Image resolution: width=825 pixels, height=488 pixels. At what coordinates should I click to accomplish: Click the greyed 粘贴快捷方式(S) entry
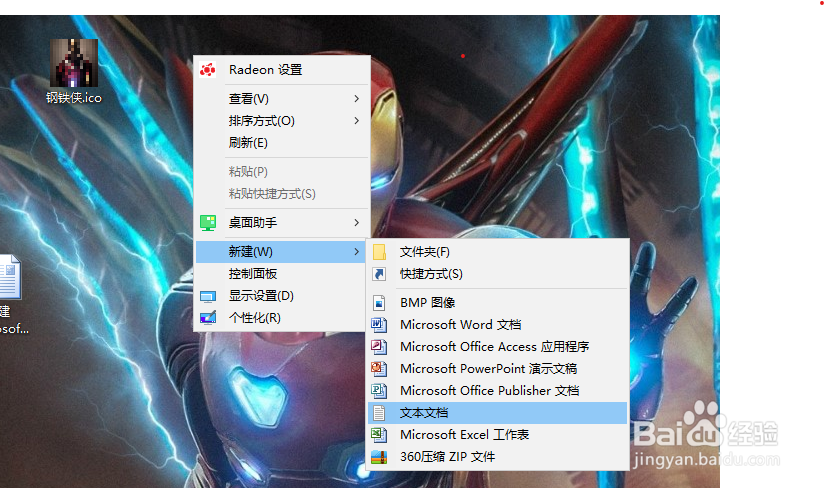coord(282,194)
